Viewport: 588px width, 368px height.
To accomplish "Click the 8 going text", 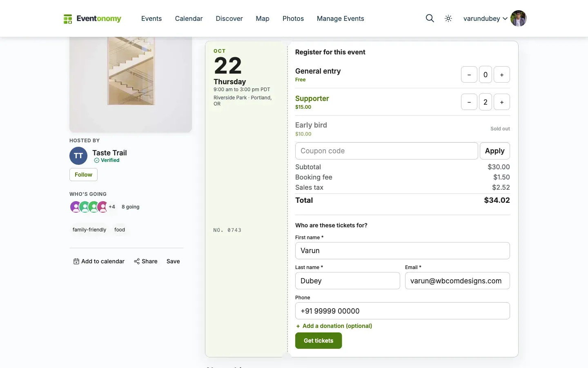I will click(x=131, y=207).
